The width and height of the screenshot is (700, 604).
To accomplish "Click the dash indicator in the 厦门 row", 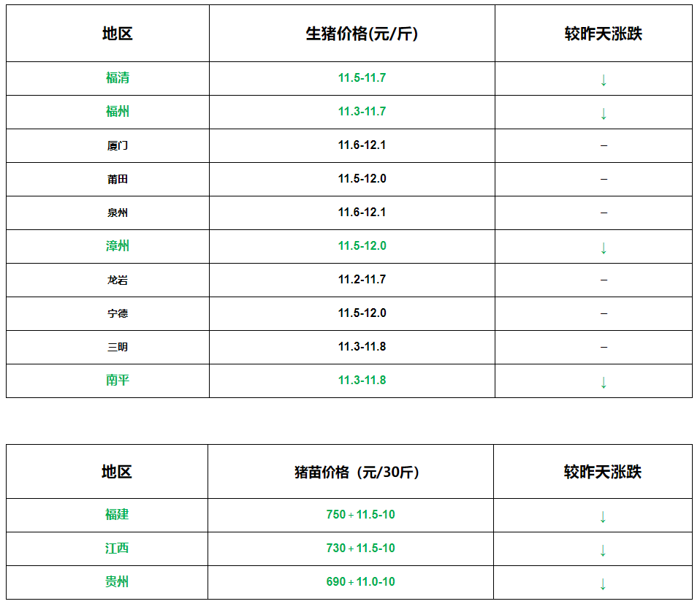I will tap(604, 145).
